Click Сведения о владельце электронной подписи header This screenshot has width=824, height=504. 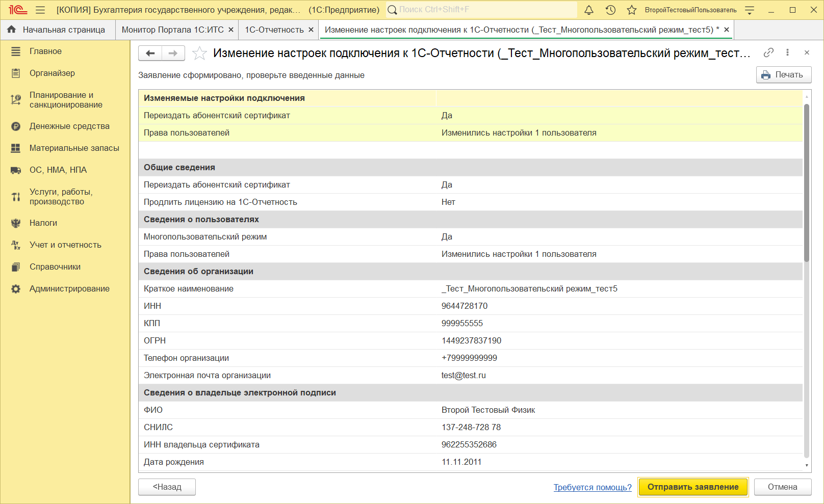(470, 393)
